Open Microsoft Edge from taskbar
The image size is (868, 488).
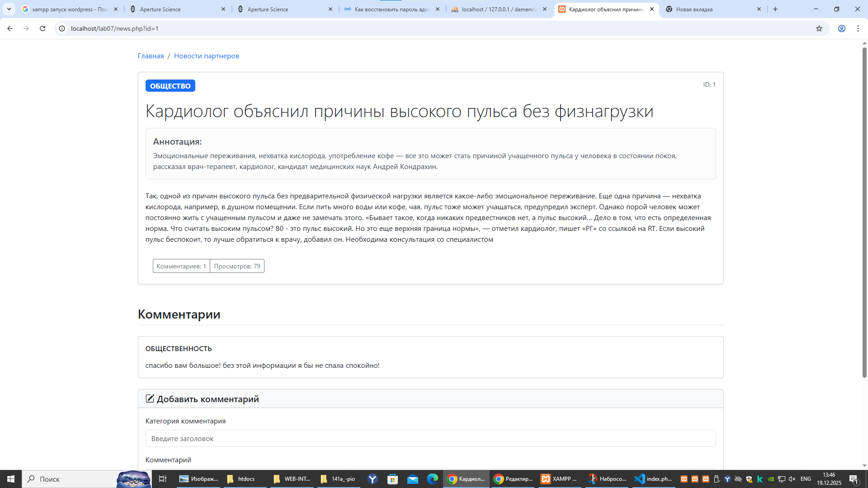[x=433, y=479]
